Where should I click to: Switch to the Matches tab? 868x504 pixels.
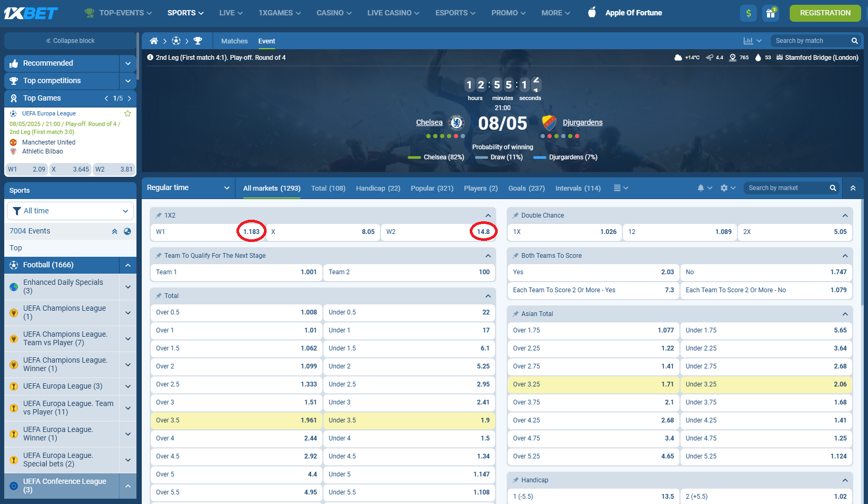234,41
